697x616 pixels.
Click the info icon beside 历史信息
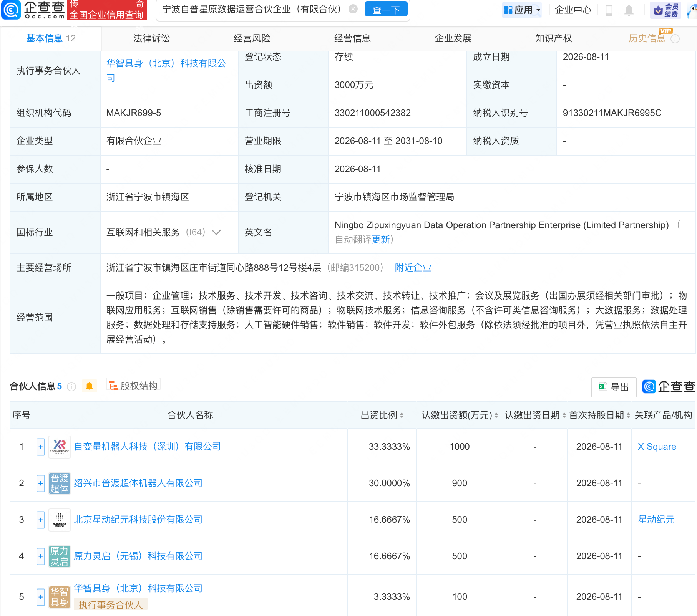coord(675,39)
